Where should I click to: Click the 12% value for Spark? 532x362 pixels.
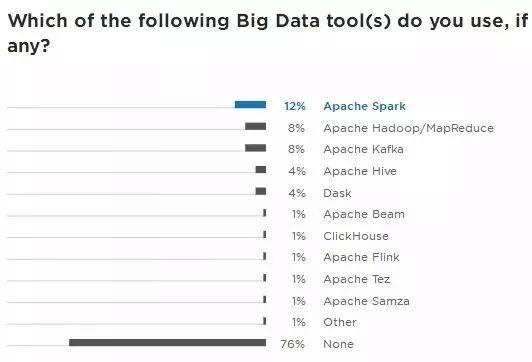pyautogui.click(x=294, y=106)
